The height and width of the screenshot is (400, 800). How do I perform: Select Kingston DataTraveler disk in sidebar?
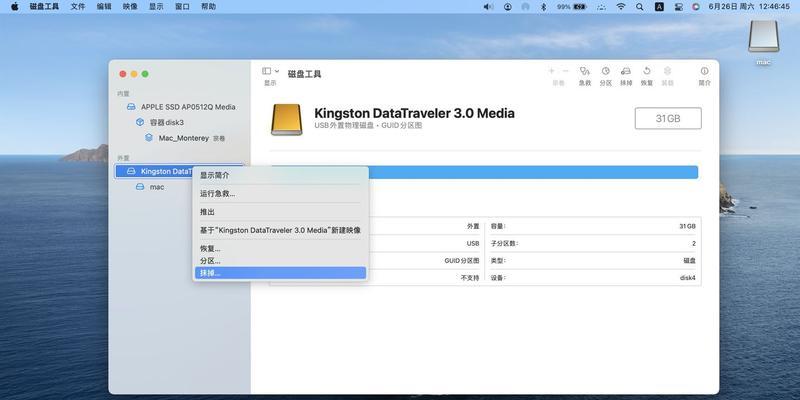coord(154,171)
